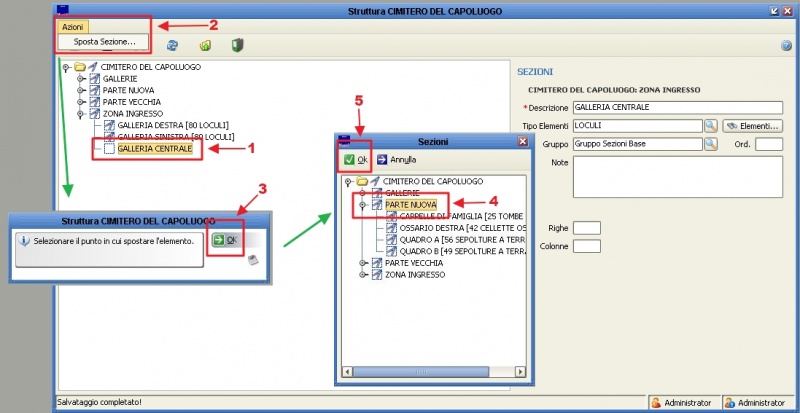Select GALLERIA CENTRALE in the main tree
The image size is (800, 413).
tap(155, 149)
